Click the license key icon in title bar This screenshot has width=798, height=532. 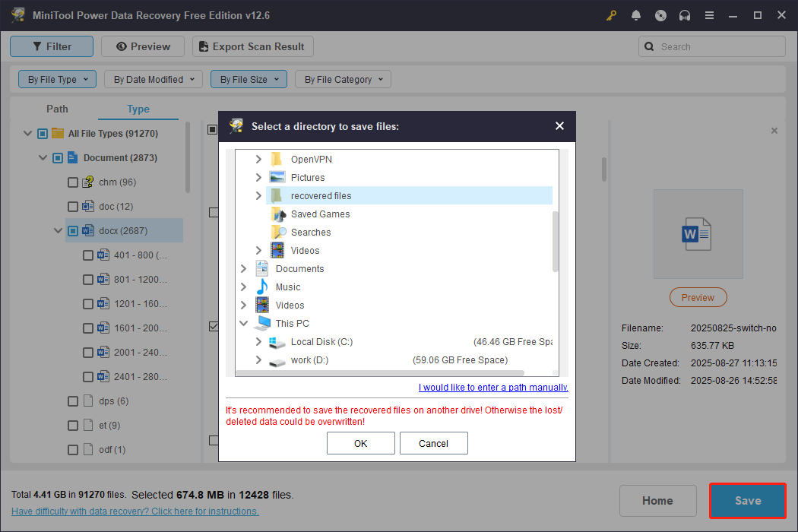point(611,14)
